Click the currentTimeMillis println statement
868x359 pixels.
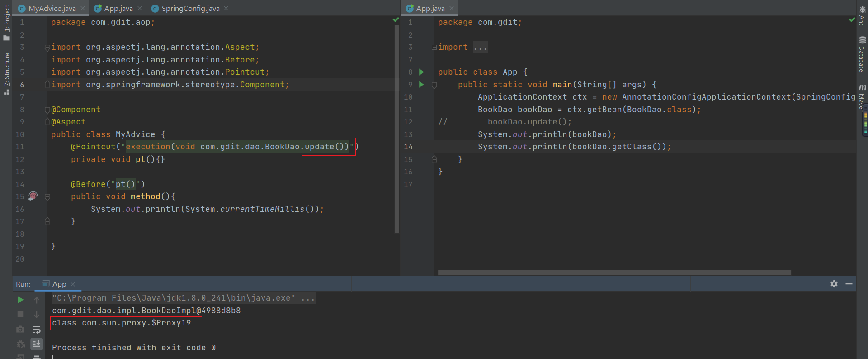[x=208, y=209]
